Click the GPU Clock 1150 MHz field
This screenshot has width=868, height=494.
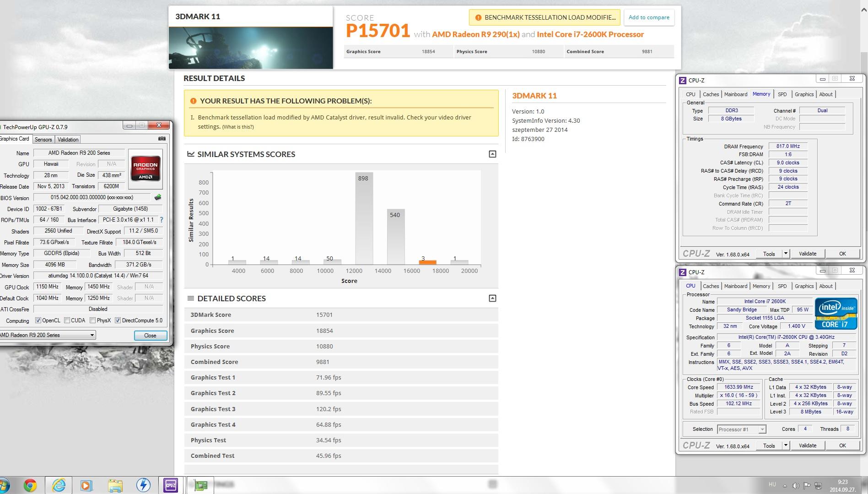click(x=47, y=287)
